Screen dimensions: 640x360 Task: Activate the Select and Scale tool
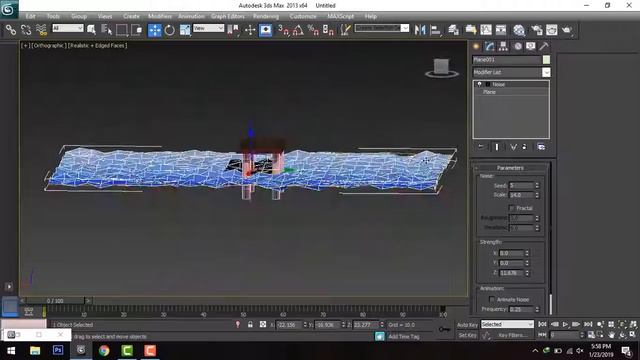(185, 30)
